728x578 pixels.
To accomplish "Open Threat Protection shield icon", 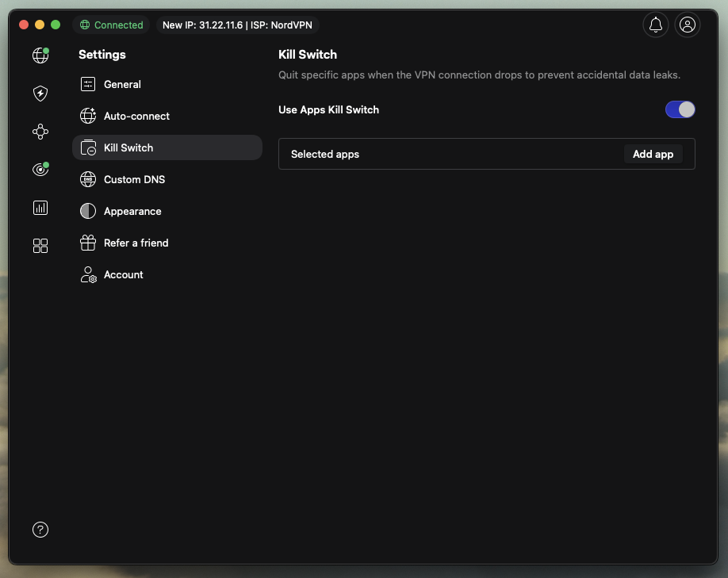I will [40, 94].
